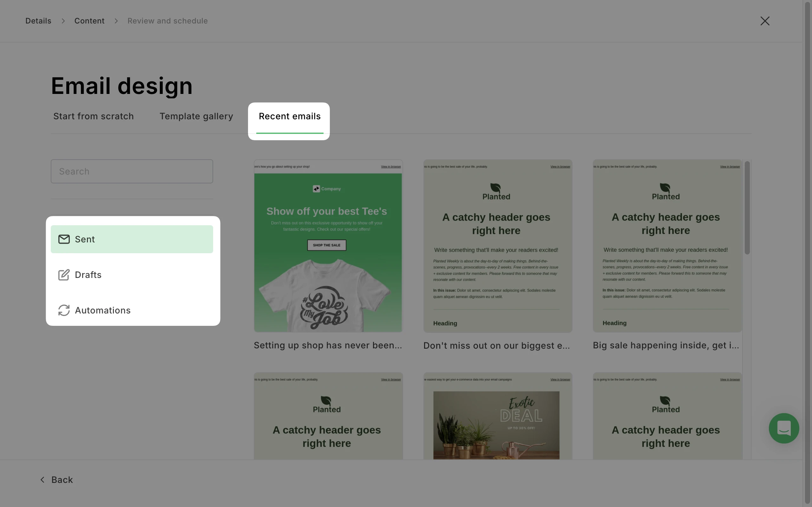The image size is (812, 507).
Task: Click chevron between Details and Content
Action: [63, 21]
